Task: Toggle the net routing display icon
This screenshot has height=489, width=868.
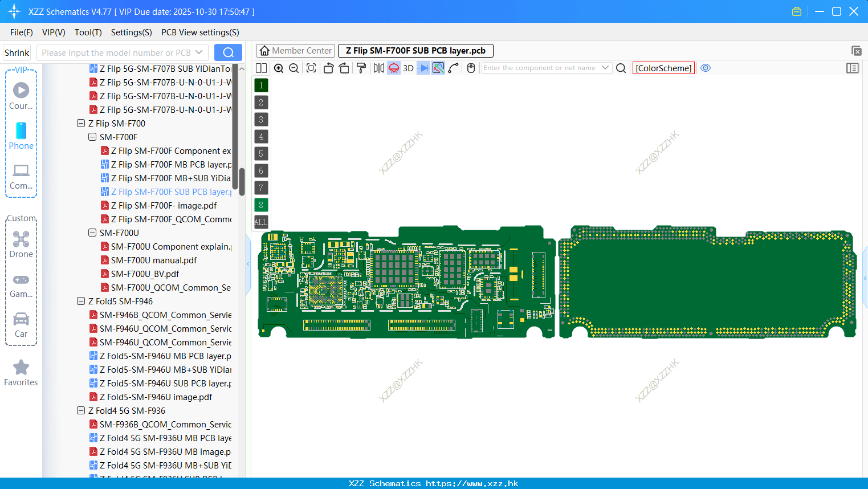Action: 438,68
